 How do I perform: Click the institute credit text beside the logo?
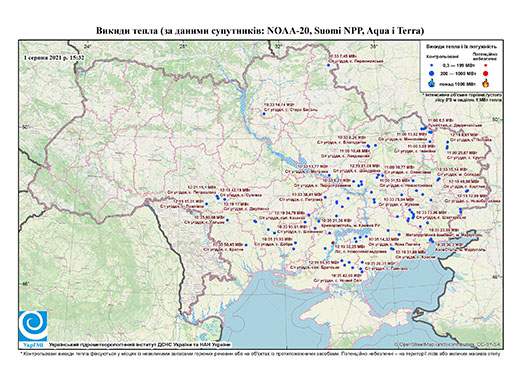coord(139,344)
